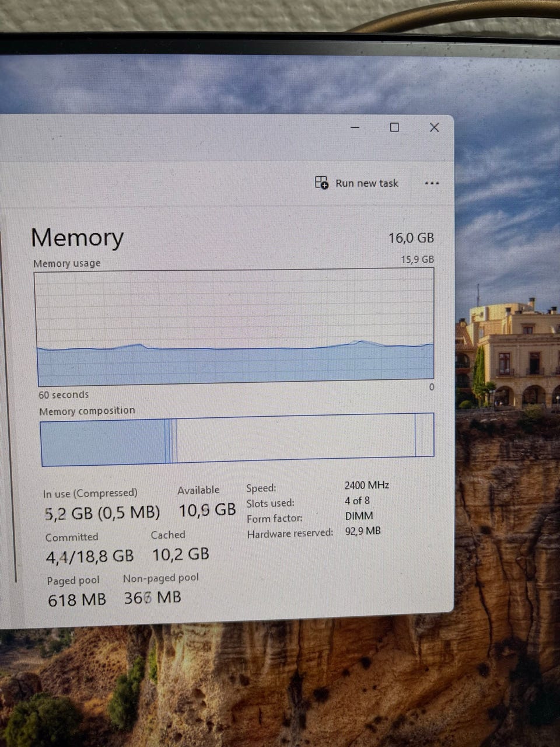560x747 pixels.
Task: Click the 366 MB non-paged pool value
Action: [x=152, y=597]
